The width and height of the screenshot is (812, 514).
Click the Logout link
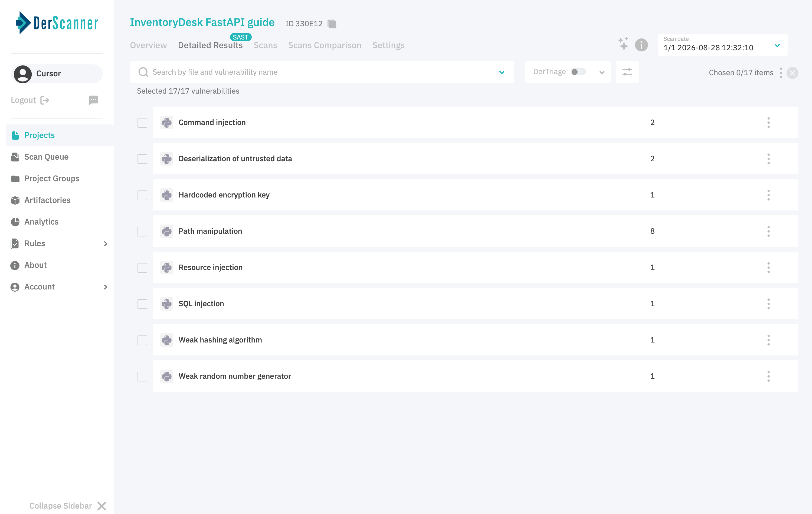23,100
